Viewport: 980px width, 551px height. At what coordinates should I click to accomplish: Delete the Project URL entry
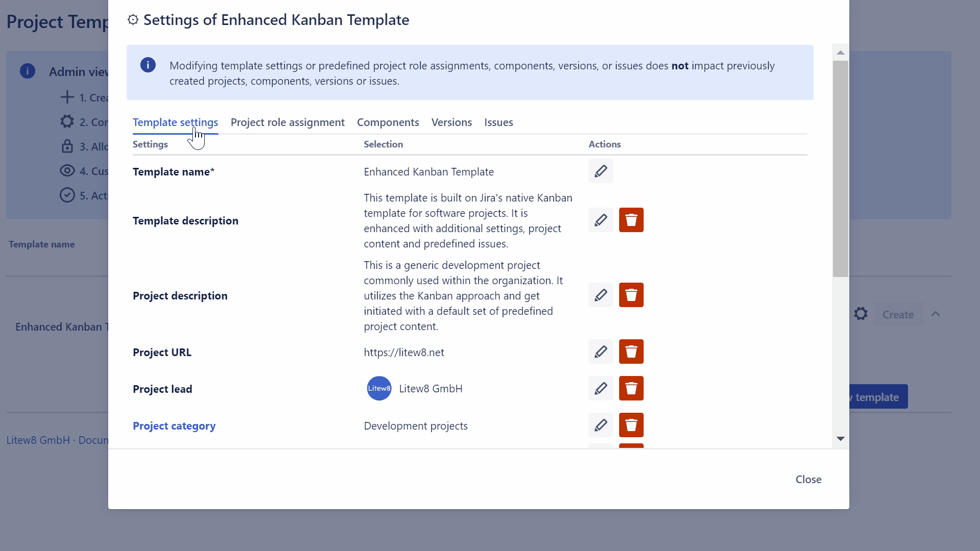click(631, 352)
